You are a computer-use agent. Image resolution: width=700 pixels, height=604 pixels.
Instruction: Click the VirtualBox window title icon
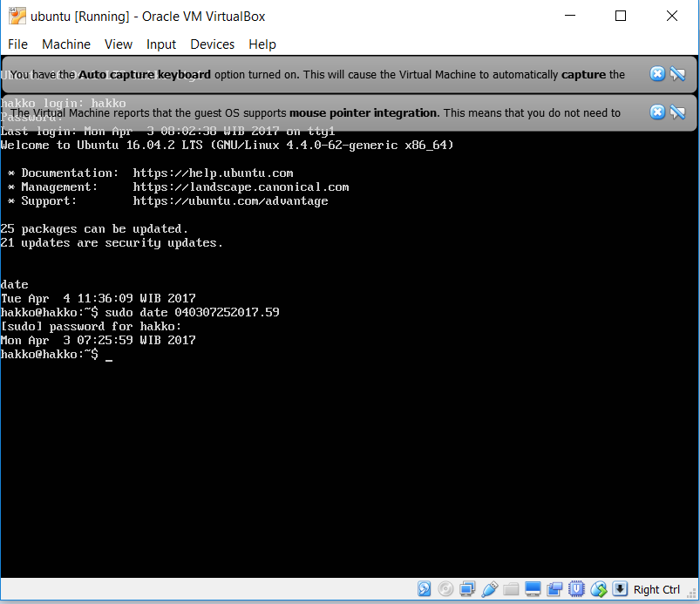[x=17, y=16]
